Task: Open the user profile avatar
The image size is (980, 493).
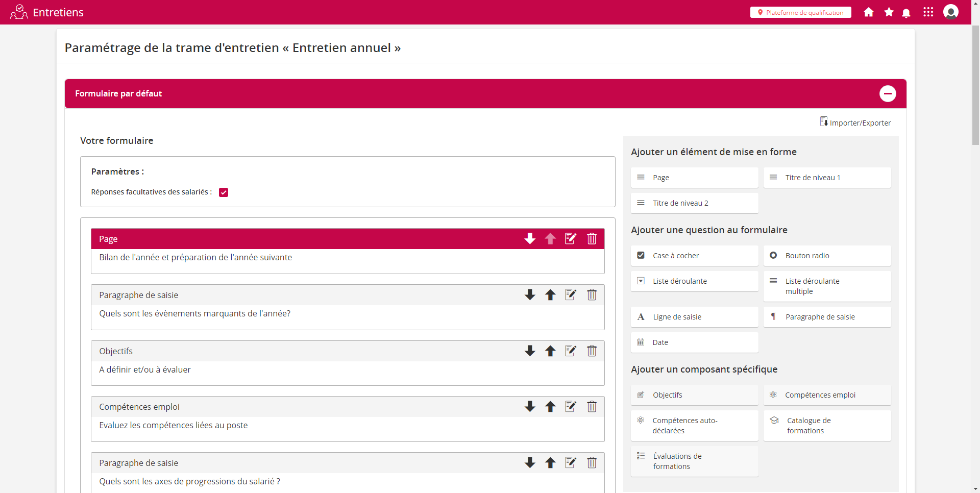Action: coord(950,12)
